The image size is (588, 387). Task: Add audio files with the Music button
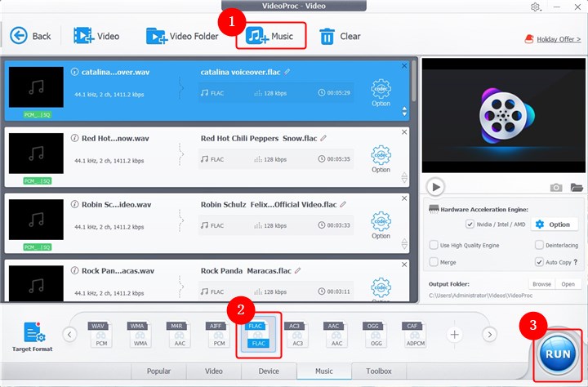coord(270,36)
